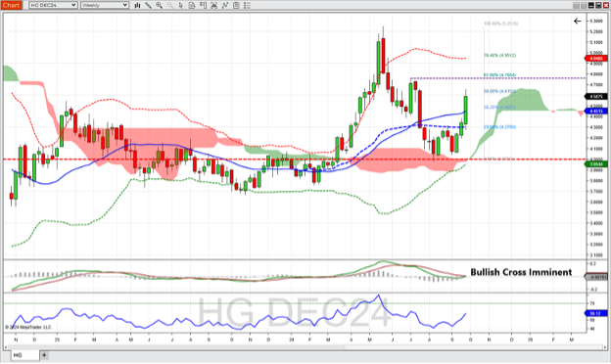Toggle the data box icon

(x=192, y=5)
